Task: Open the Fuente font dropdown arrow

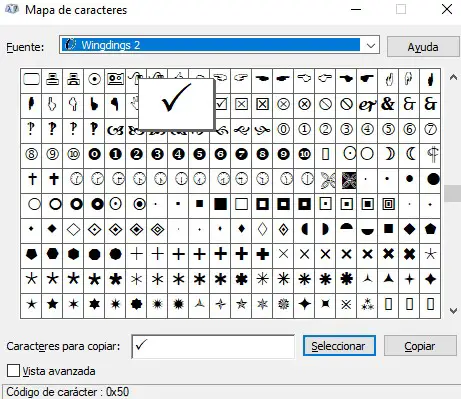Action: 371,45
